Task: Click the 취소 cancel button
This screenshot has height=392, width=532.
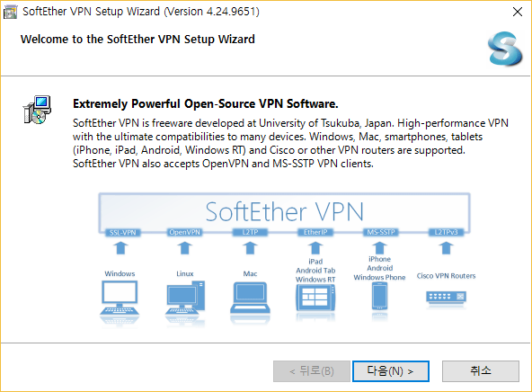Action: pos(481,371)
